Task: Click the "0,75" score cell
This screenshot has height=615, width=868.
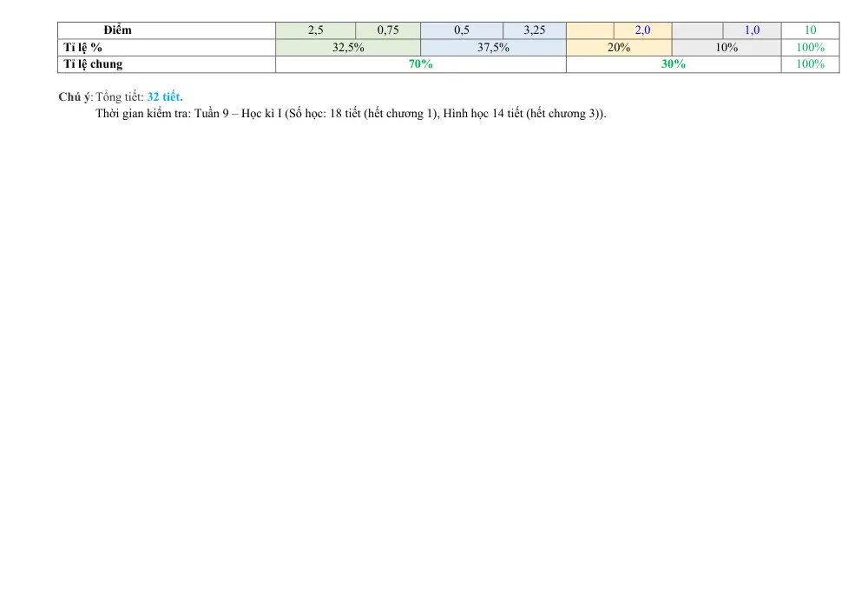Action: point(388,30)
